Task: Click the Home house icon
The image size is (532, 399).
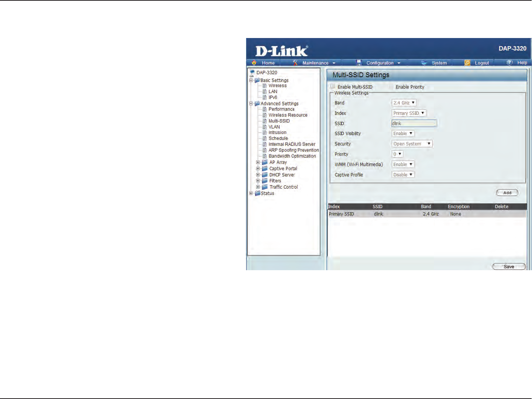Action: (254, 63)
